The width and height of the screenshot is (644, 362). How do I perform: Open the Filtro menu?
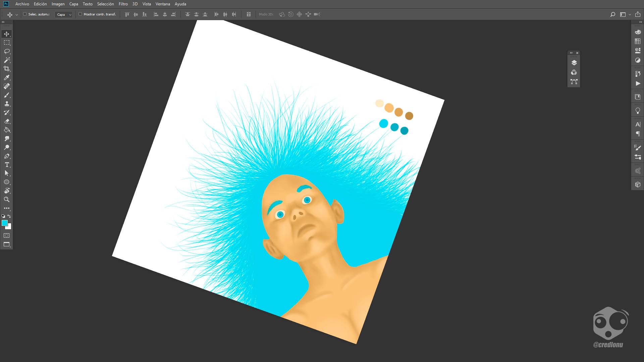123,4
